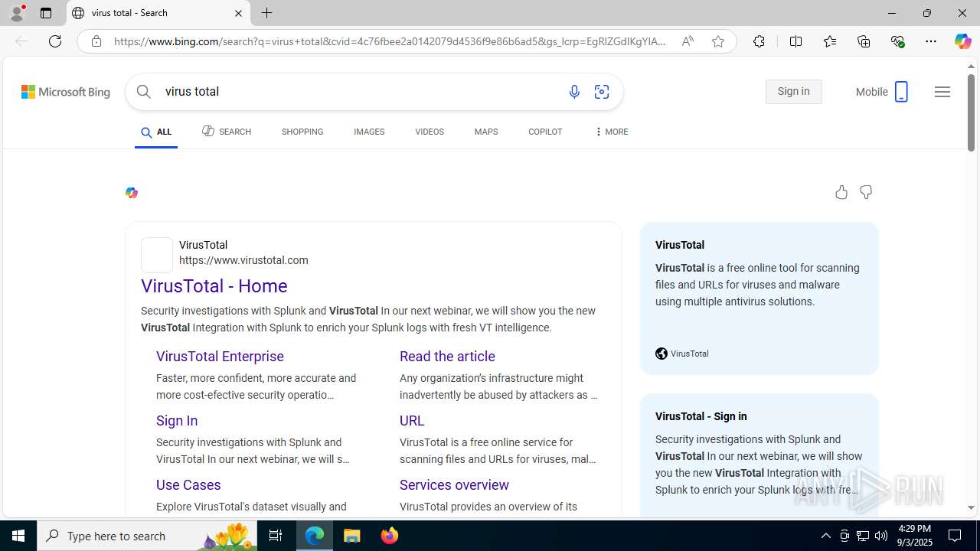
Task: Toggle Split screen view
Action: click(795, 41)
